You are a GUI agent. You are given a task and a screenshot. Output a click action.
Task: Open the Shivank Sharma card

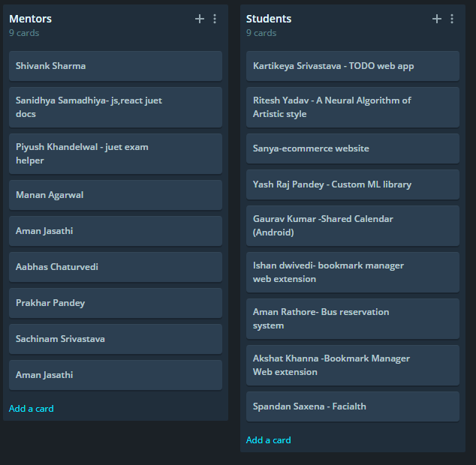[116, 66]
